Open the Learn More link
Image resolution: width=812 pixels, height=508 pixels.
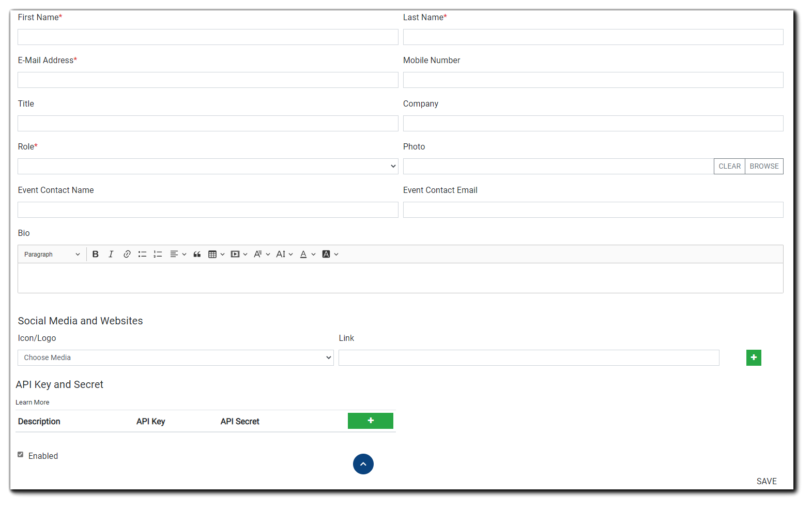click(33, 402)
